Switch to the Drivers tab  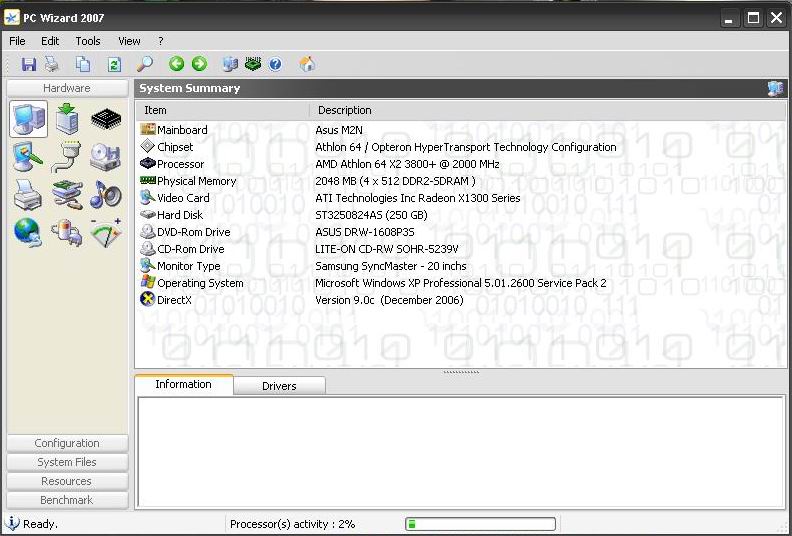point(279,386)
